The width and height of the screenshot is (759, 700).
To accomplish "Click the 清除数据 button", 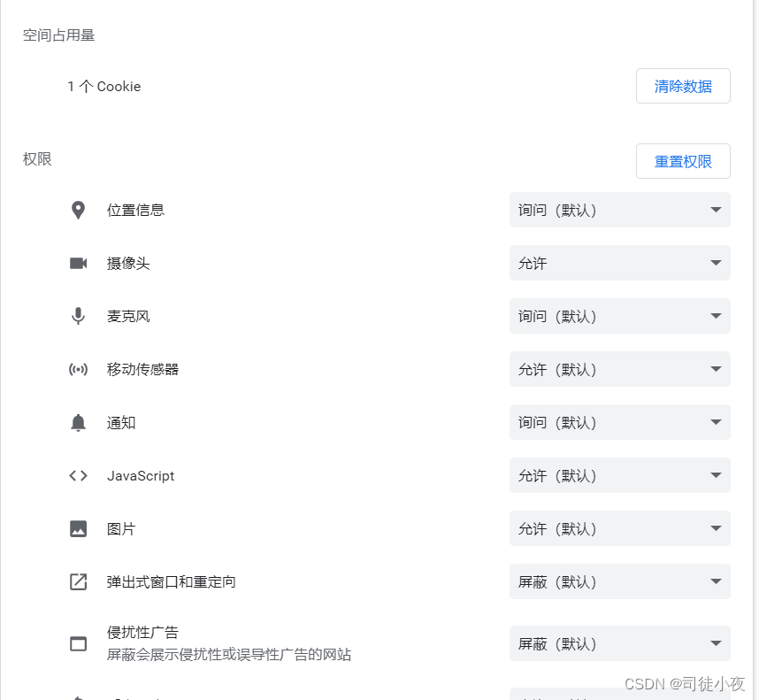I will click(x=683, y=86).
